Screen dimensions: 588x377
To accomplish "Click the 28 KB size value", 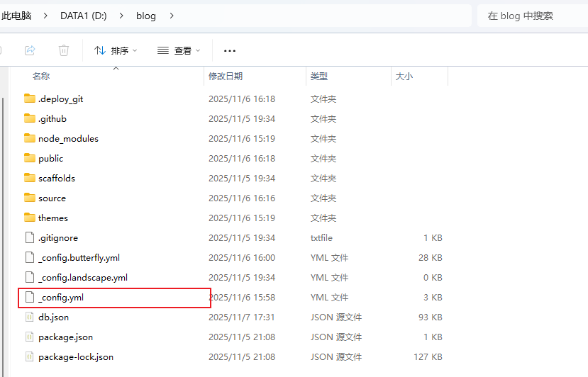I will [430, 258].
